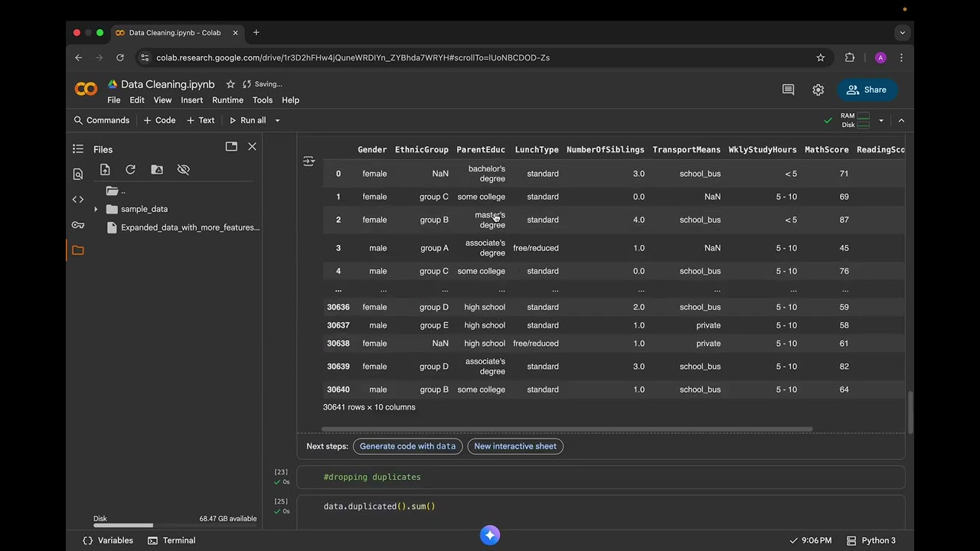This screenshot has width=980, height=551.
Task: Open the Commands palette
Action: tap(101, 120)
